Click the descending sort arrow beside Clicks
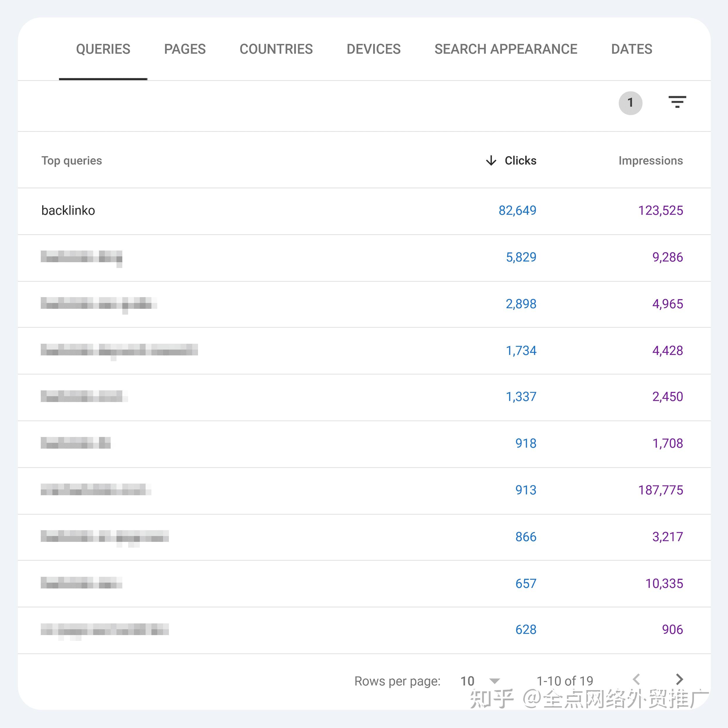The width and height of the screenshot is (728, 728). 491,161
